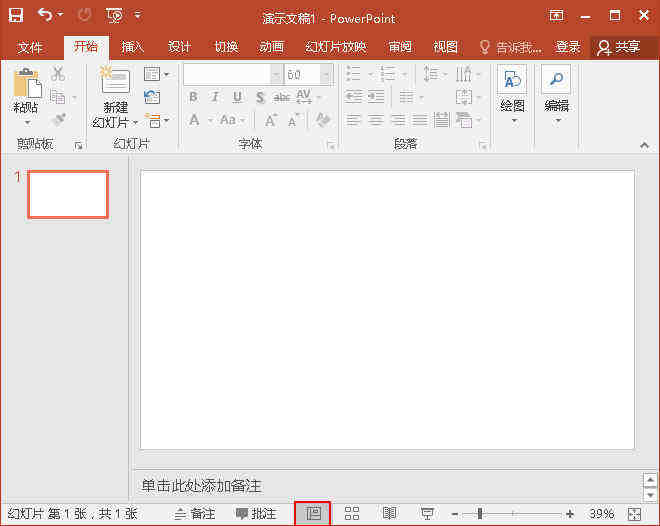Click the Save icon in quick access toolbar
This screenshot has width=660, height=526.
(x=16, y=16)
